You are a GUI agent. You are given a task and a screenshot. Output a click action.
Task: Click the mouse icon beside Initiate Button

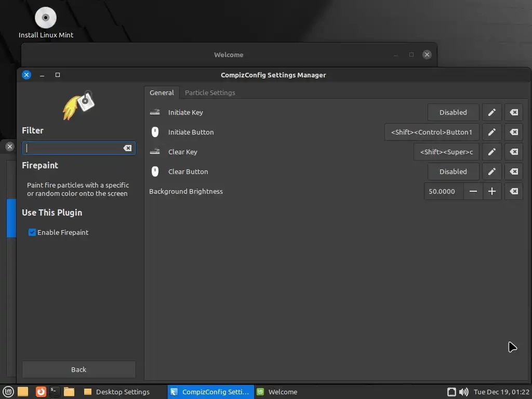tap(155, 132)
